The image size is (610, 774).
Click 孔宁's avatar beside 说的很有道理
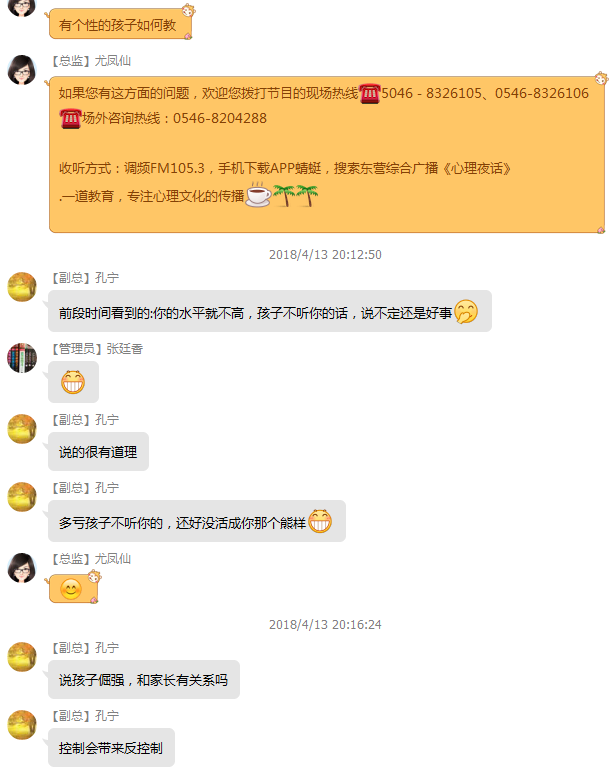pos(22,429)
